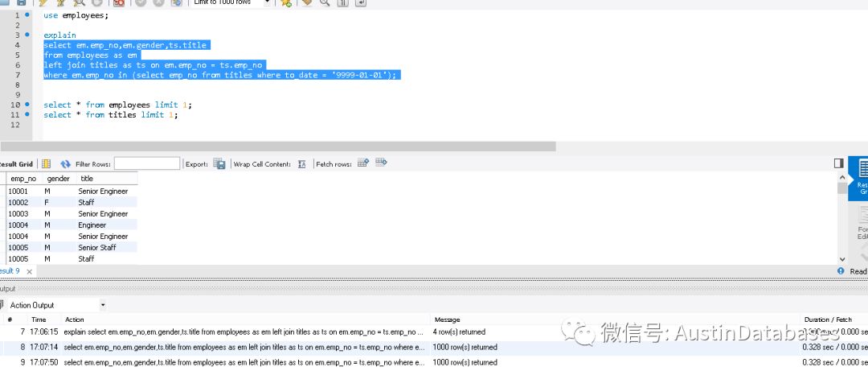The image size is (868, 371).
Task: Select the Result Grid side tab
Action: coord(860,177)
